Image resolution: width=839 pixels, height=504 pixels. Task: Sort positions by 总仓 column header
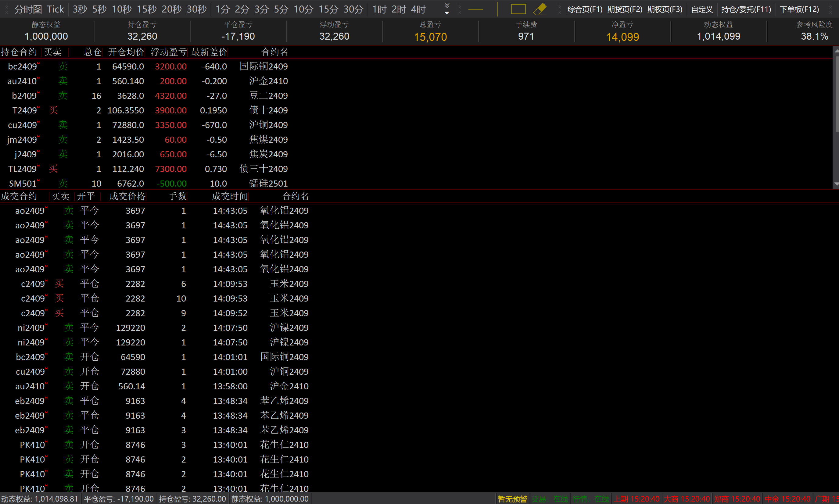pos(92,52)
